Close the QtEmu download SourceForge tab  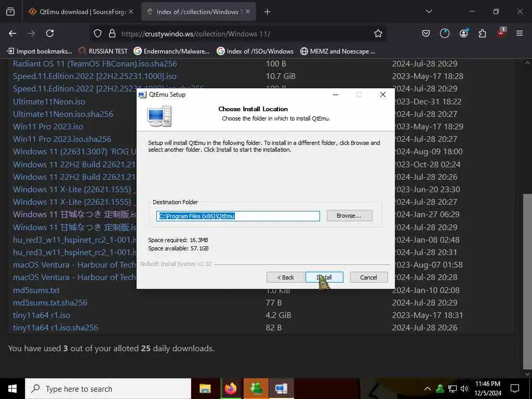coord(131,11)
